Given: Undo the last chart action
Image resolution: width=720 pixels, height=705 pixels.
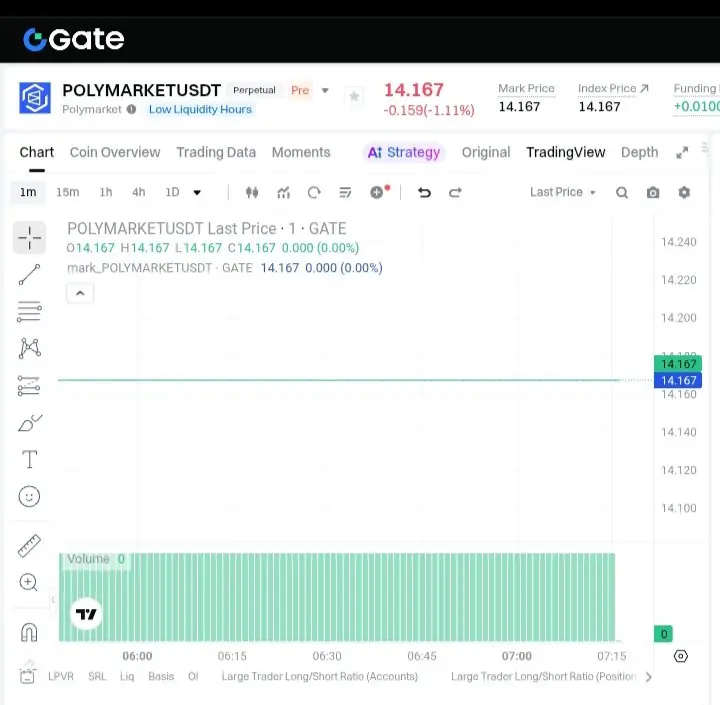Looking at the screenshot, I should click(x=424, y=192).
